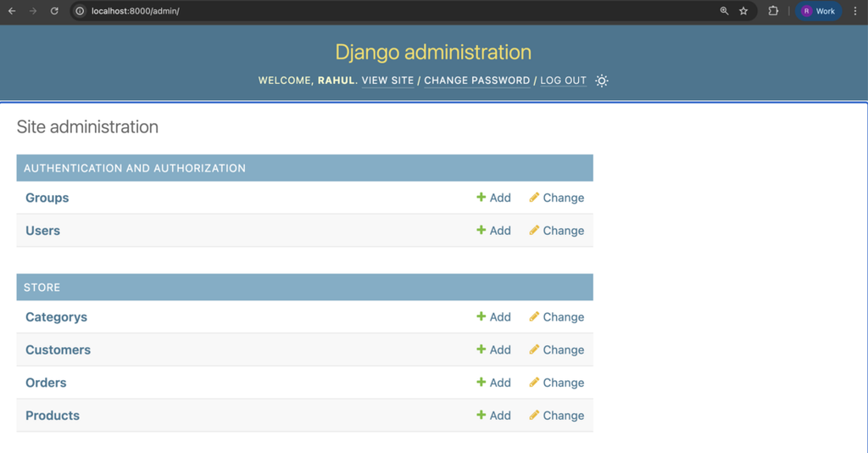Click Change for Orders

click(557, 383)
